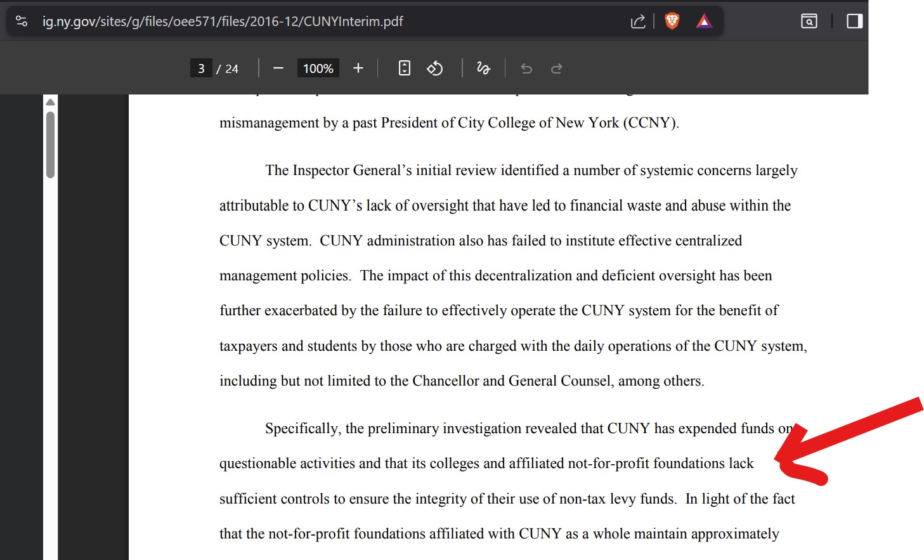The height and width of the screenshot is (560, 924).
Task: Toggle fit-to-page view mode
Action: 404,68
